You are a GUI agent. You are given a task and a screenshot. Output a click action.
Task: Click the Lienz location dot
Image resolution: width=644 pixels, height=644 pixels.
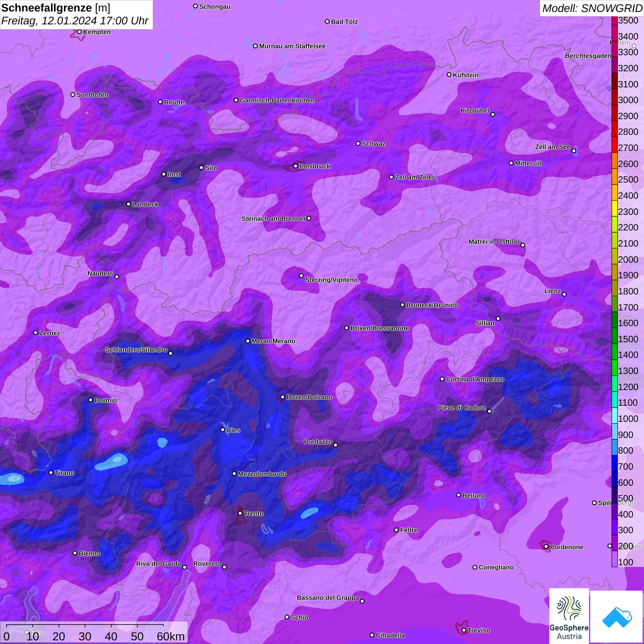[x=564, y=294]
